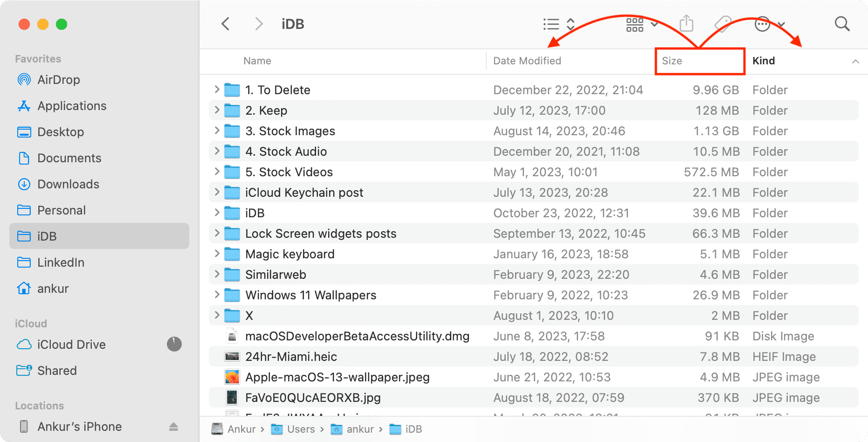
Task: Toggle sort direction on the Kind column
Action: [x=856, y=61]
